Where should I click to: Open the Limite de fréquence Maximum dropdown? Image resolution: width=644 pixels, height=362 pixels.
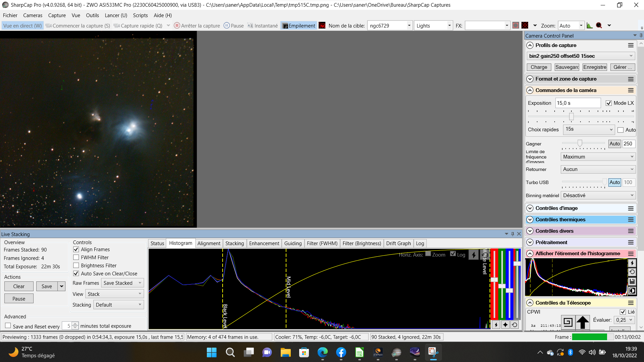(x=598, y=157)
